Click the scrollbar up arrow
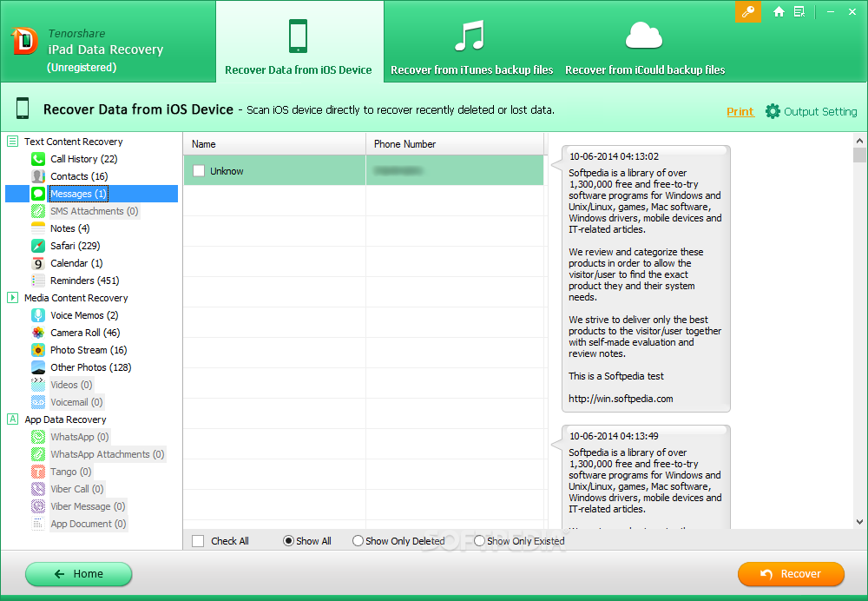Screen dimensions: 868x601 tap(859, 140)
